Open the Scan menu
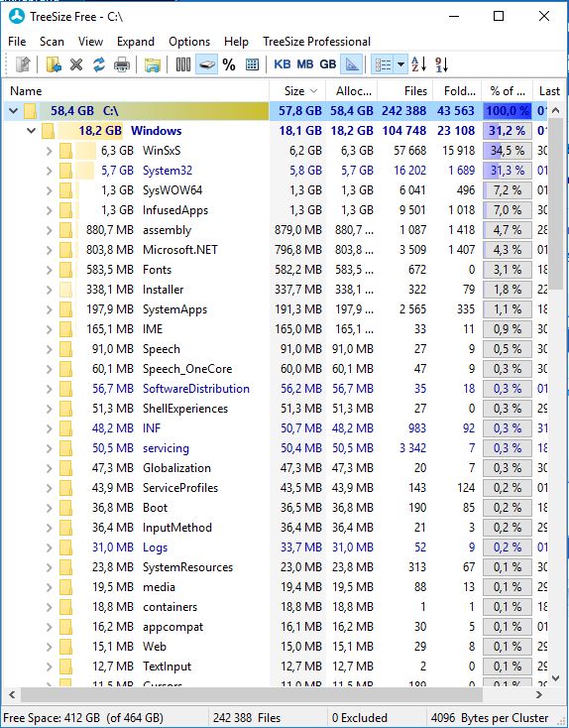This screenshot has width=569, height=728. point(52,42)
